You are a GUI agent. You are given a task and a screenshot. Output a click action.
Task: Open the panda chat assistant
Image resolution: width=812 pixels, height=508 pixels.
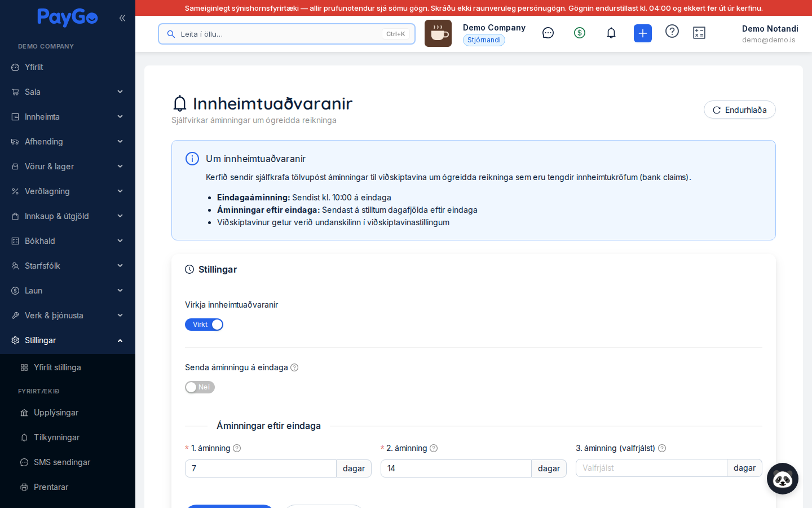point(783,479)
